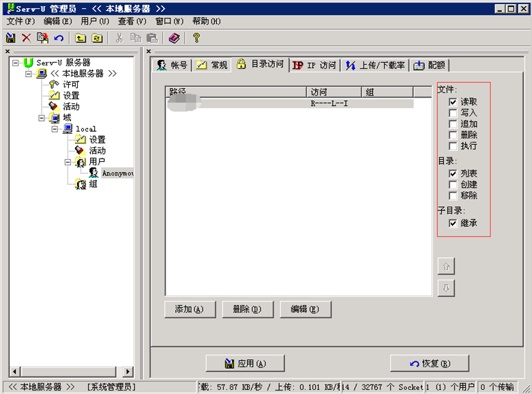Click the save icon in the toolbar

click(x=10, y=38)
